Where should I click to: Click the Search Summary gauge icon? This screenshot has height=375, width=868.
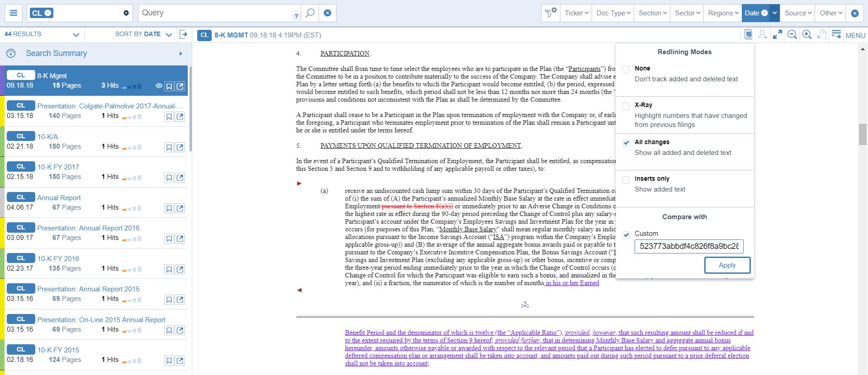pyautogui.click(x=11, y=53)
